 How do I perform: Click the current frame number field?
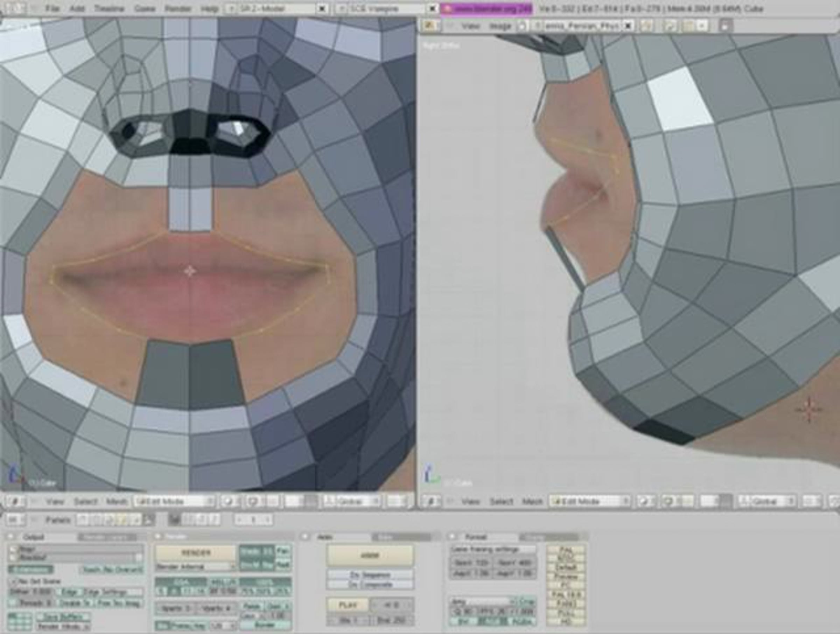point(253,520)
